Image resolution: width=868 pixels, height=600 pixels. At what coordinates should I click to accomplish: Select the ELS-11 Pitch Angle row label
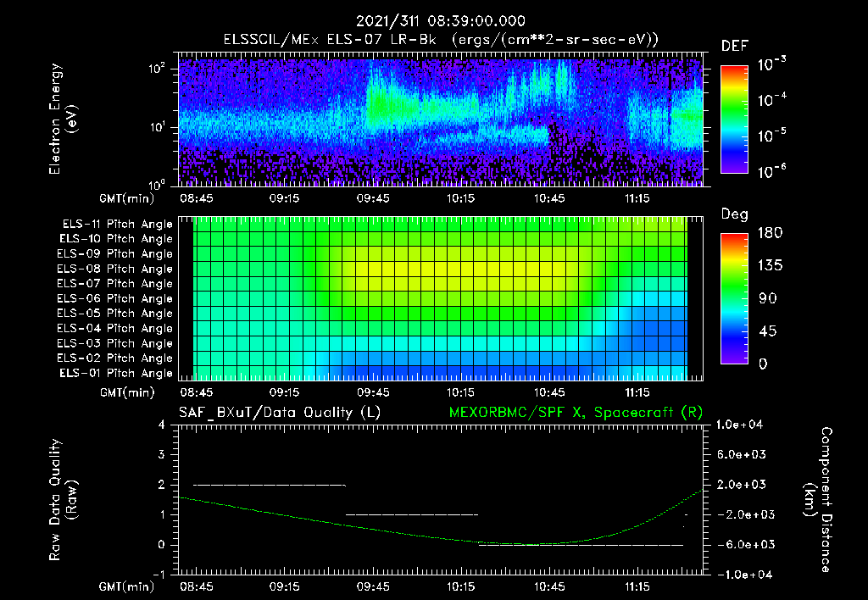117,225
